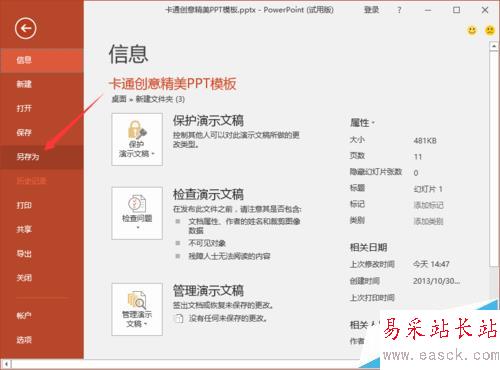Go back using the circular arrow button
Image resolution: width=500 pixels, height=370 pixels.
click(x=25, y=28)
